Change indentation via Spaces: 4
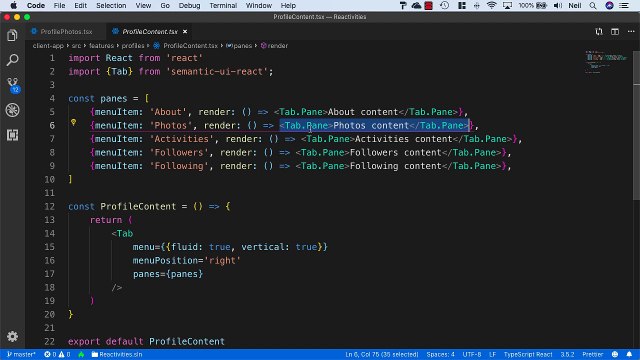This screenshot has height=360, width=640. pyautogui.click(x=440, y=354)
